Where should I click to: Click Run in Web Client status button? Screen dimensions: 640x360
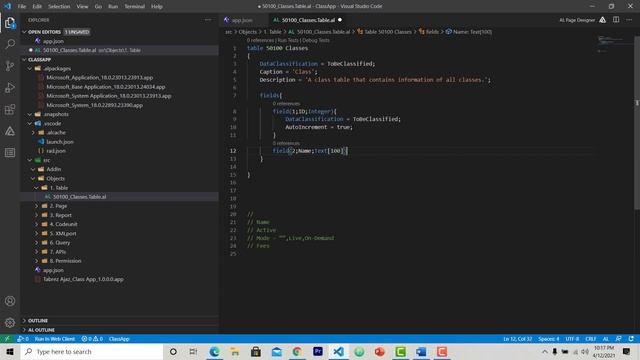tap(55, 339)
